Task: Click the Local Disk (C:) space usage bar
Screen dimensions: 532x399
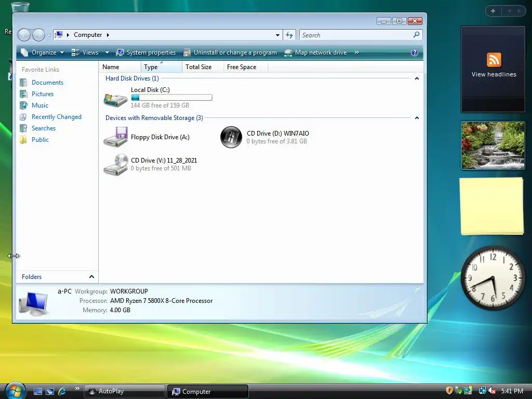Action: tap(171, 98)
